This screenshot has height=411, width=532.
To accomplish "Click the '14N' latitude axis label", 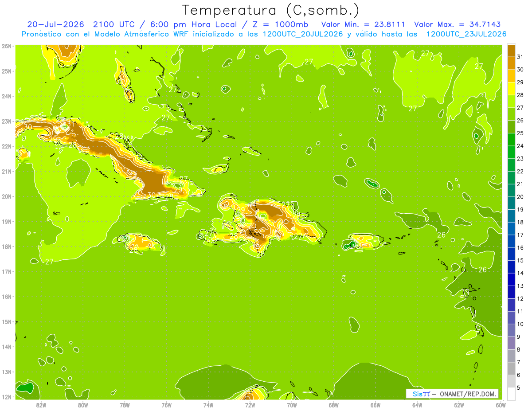I will click(x=7, y=347).
